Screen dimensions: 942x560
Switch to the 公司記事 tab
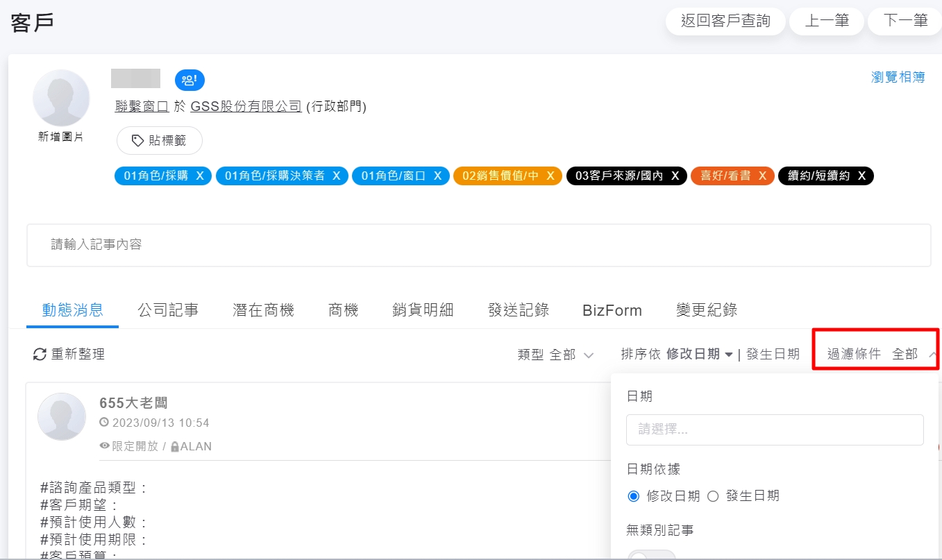168,310
